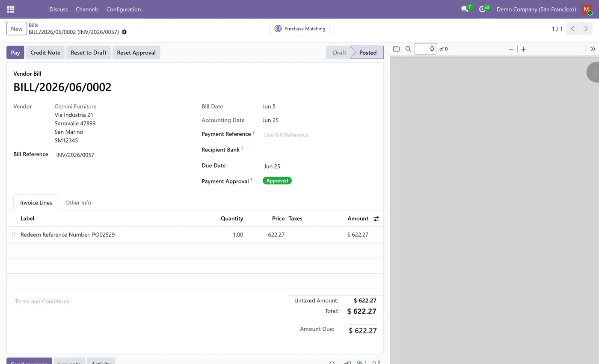This screenshot has height=364, width=599.
Task: Open the Configuration menu
Action: (124, 9)
